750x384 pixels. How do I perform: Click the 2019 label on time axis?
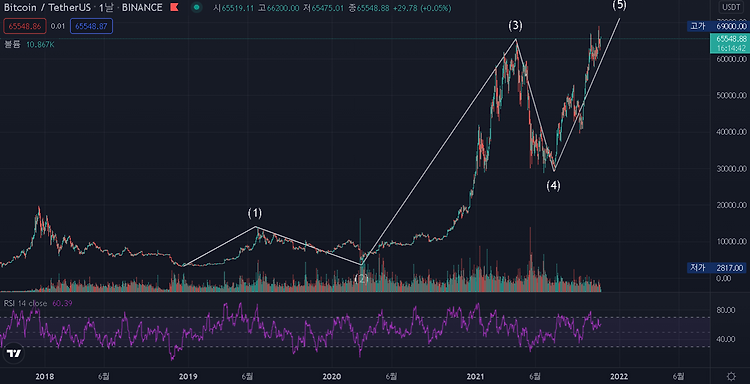point(188,376)
